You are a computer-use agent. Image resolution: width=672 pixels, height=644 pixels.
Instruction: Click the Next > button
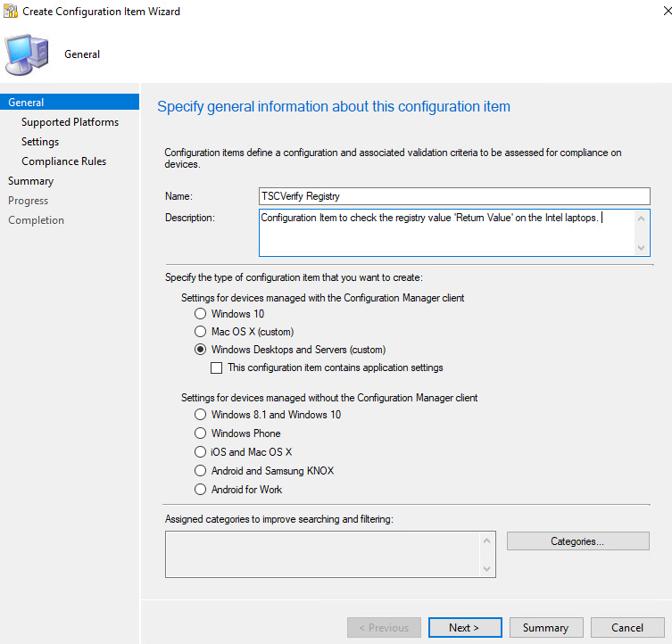pyautogui.click(x=464, y=628)
